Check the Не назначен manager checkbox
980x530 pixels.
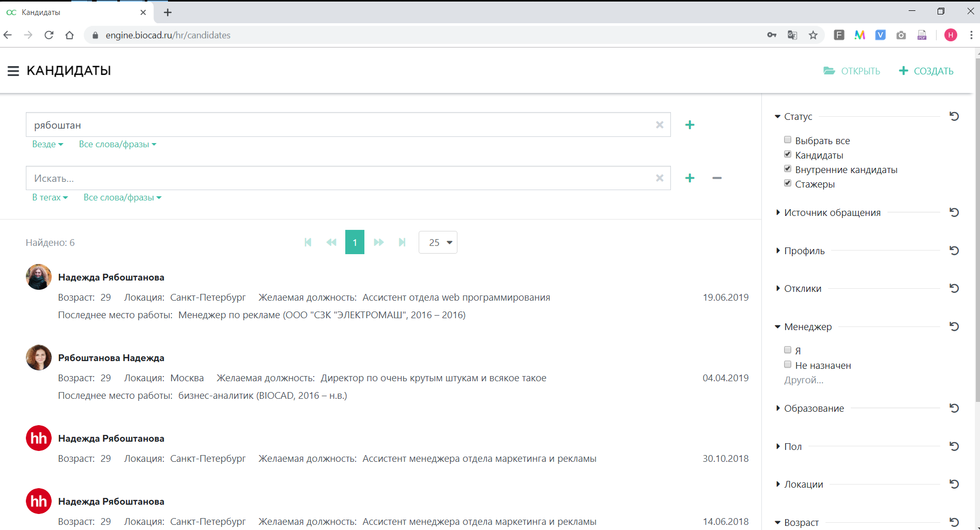(x=788, y=365)
